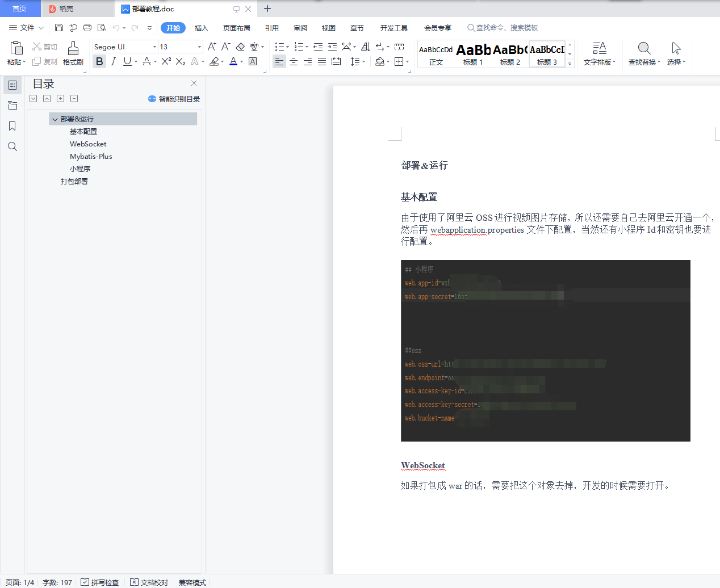Image resolution: width=720 pixels, height=588 pixels.
Task: Switch to the 插入 ribbon tab
Action: [202, 28]
